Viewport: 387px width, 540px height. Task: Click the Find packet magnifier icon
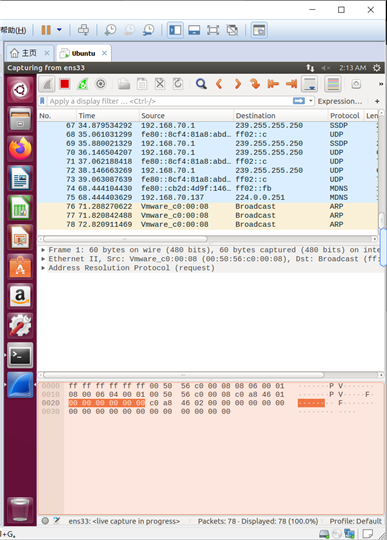(201, 84)
